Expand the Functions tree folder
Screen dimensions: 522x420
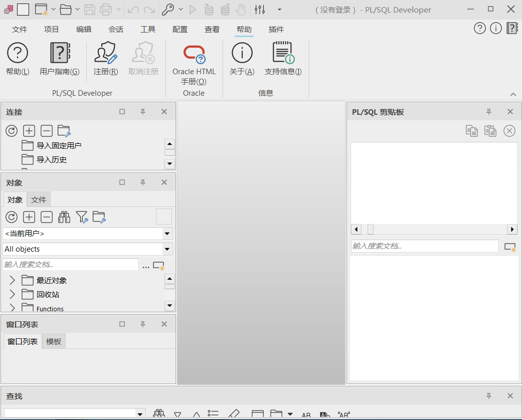13,308
